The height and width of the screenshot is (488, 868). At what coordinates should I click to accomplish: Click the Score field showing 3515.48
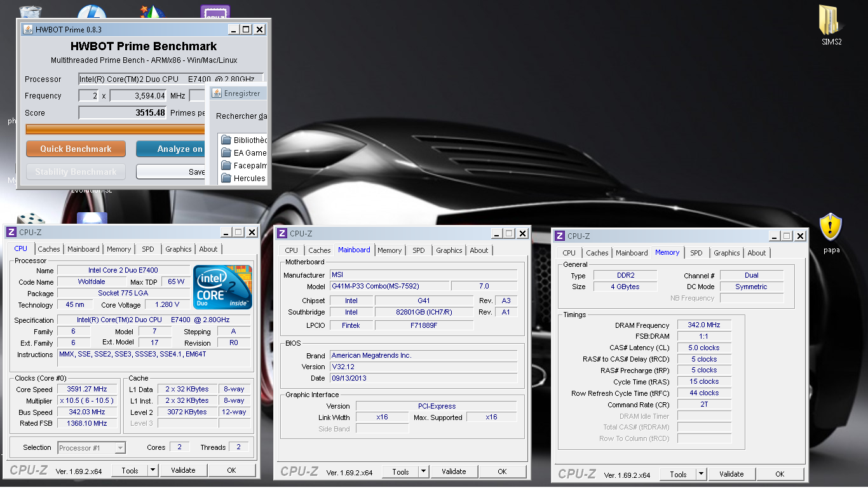[123, 112]
